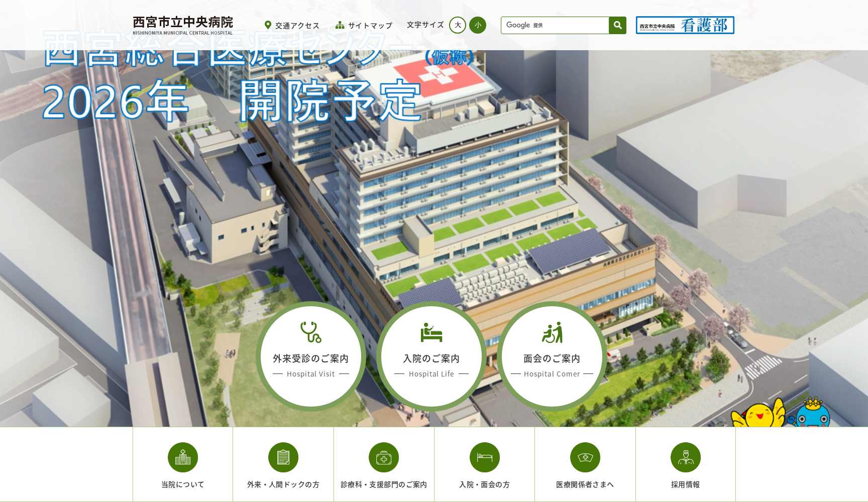The height and width of the screenshot is (502, 868).
Task: Click inside the Google search input field
Action: pos(553,25)
